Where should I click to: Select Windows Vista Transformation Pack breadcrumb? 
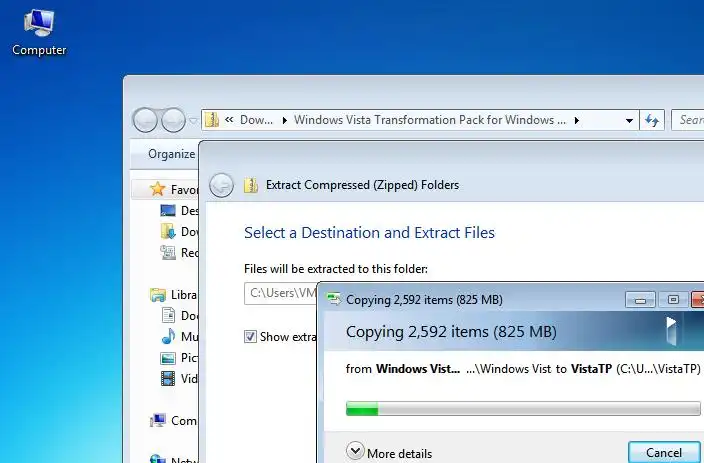pyautogui.click(x=430, y=120)
